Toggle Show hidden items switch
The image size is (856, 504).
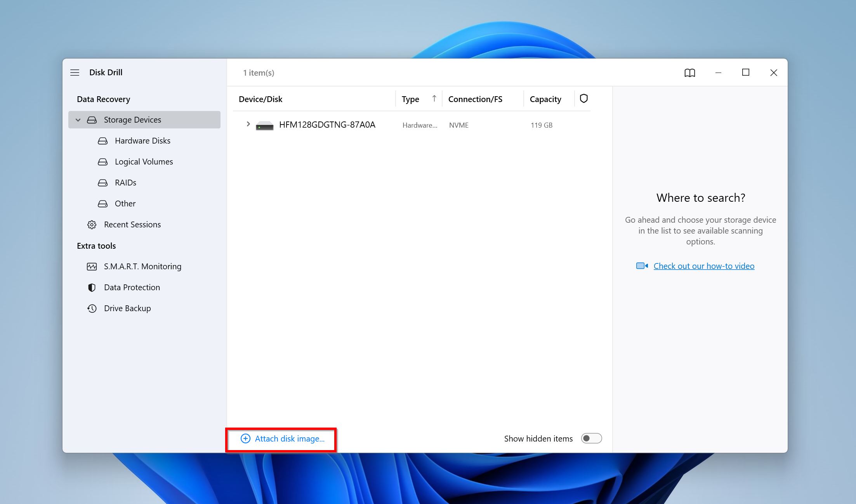591,438
